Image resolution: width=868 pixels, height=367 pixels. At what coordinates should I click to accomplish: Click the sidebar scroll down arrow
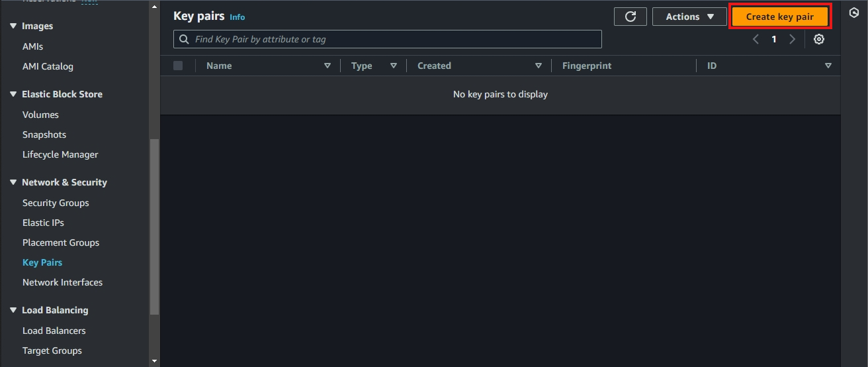pos(155,361)
